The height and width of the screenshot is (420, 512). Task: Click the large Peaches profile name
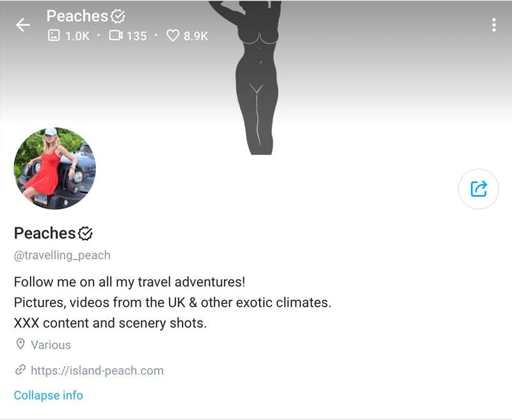pos(45,233)
